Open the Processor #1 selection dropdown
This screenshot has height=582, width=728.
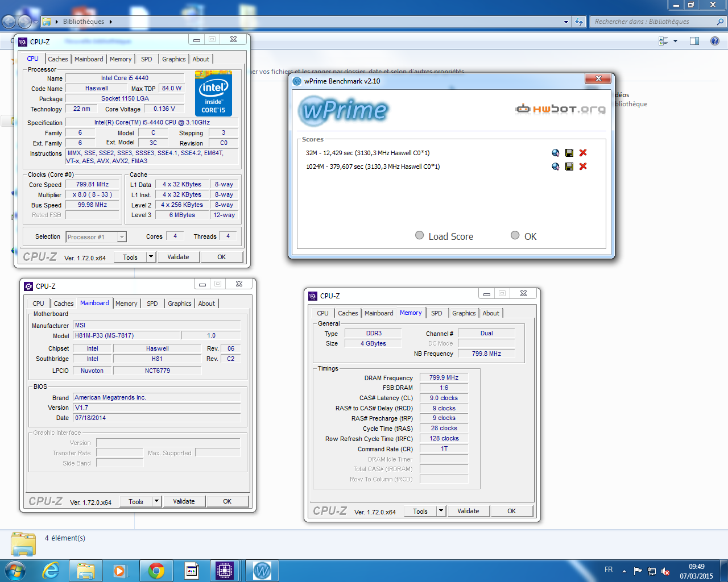coord(121,237)
